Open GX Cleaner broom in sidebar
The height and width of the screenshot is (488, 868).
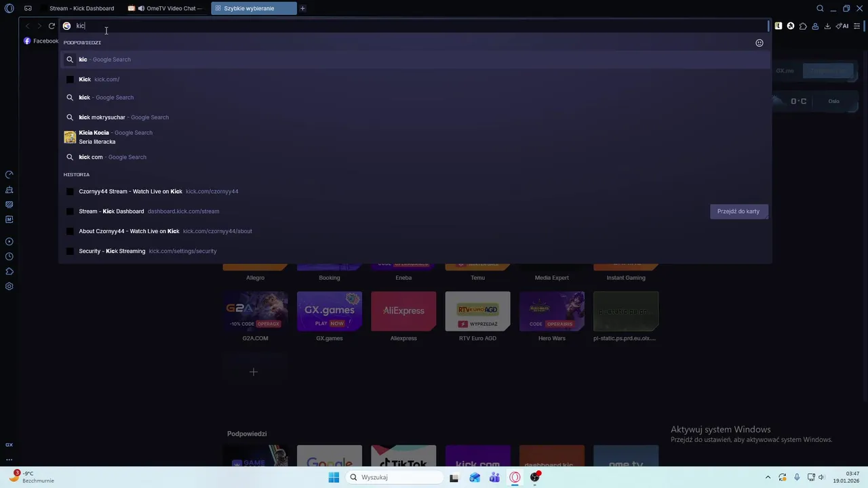tap(9, 190)
